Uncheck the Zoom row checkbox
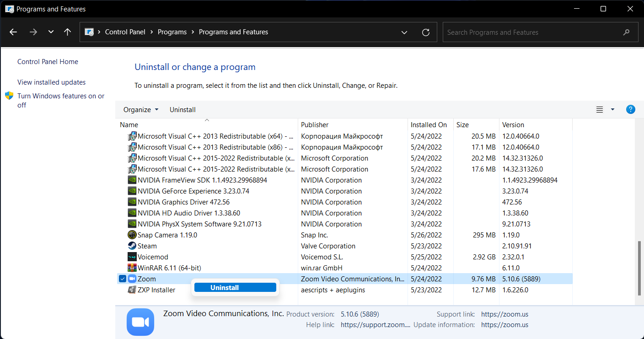 [x=122, y=279]
